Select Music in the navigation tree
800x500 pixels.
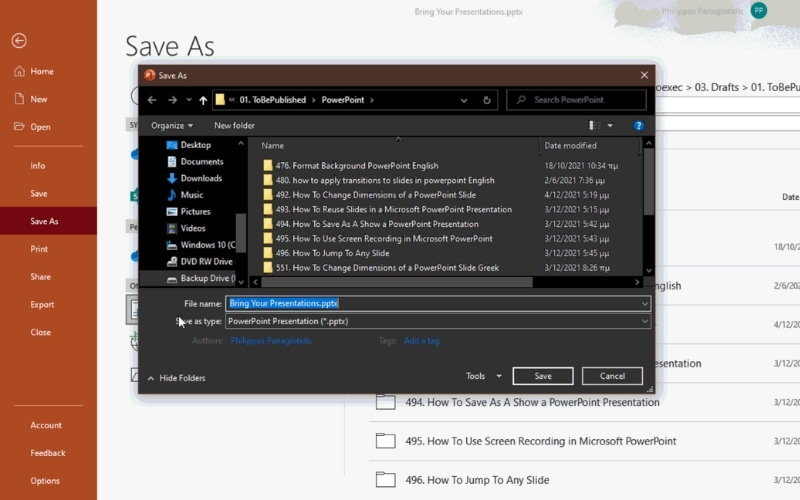pos(191,195)
